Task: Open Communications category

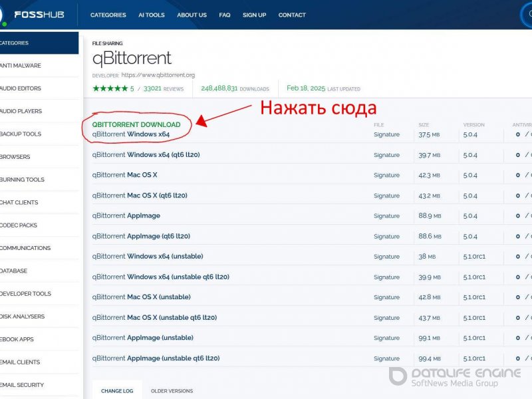Action: 25,248
